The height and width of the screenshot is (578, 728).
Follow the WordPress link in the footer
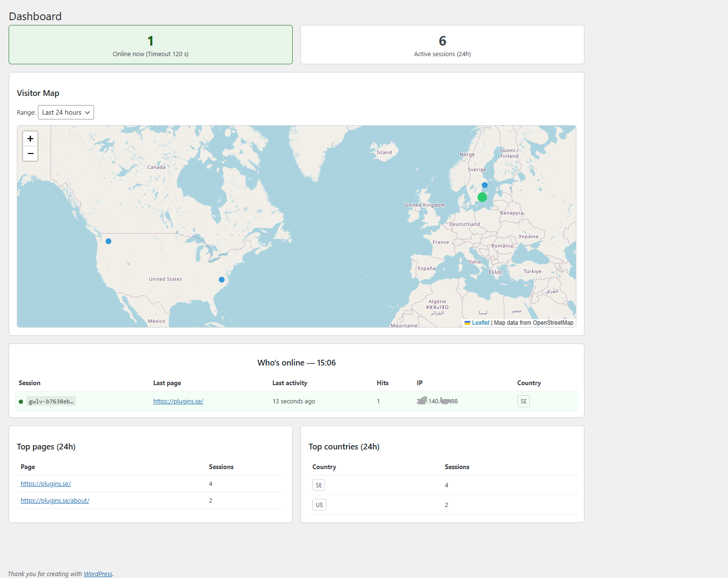[x=98, y=574]
